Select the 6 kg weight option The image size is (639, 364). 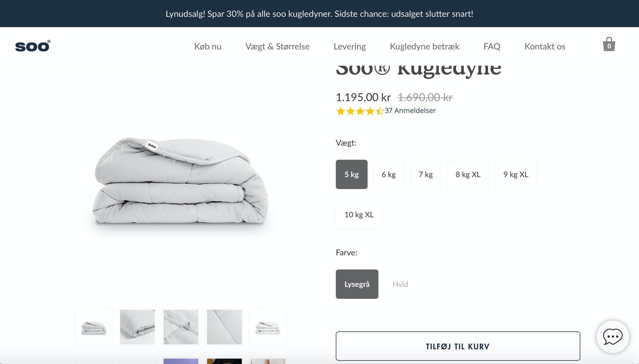[389, 174]
